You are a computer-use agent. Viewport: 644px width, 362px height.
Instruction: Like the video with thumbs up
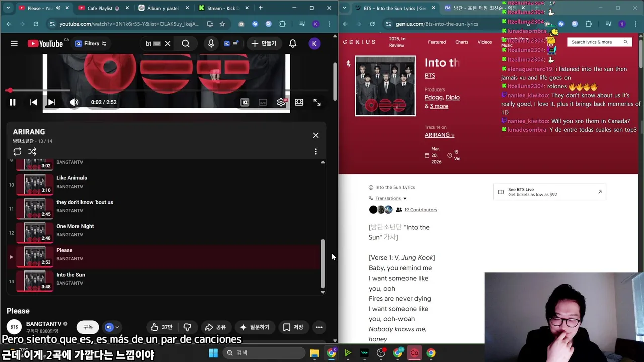(162, 327)
